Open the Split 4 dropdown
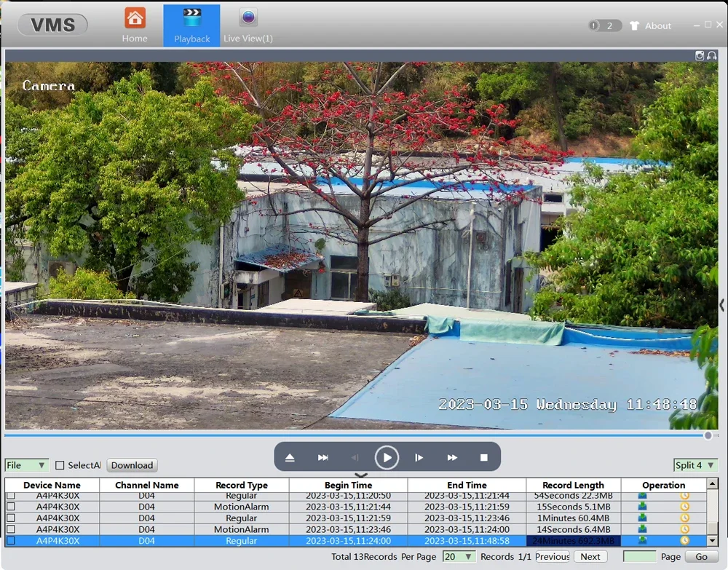 coord(695,465)
